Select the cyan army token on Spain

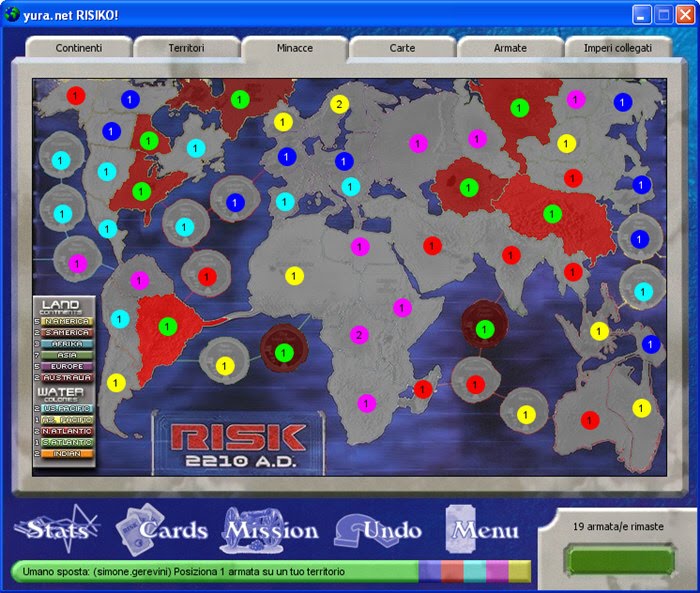tap(285, 202)
